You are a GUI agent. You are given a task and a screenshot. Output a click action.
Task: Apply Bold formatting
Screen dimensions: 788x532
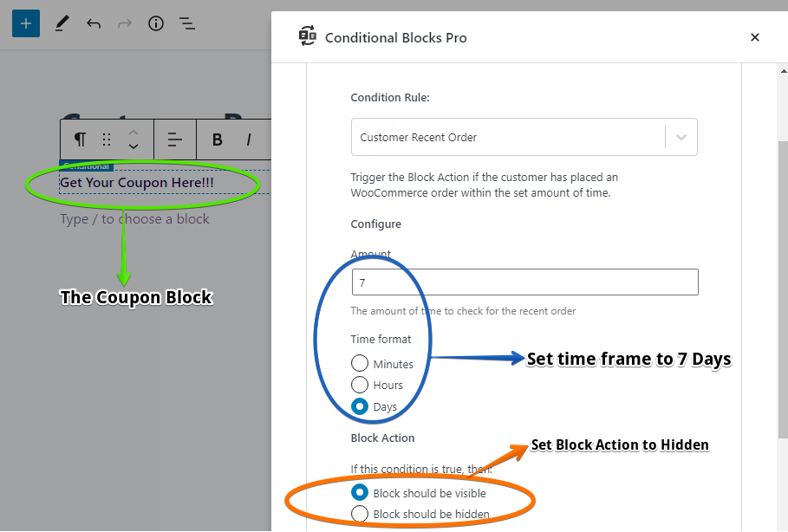point(216,139)
